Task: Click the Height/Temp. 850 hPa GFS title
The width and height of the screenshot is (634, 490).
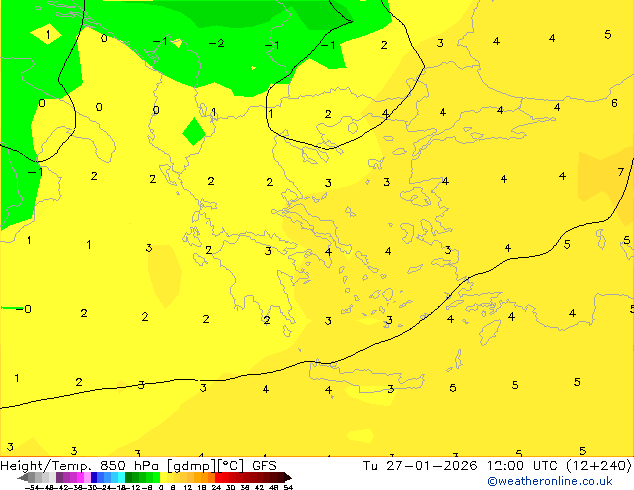Action: (138, 465)
